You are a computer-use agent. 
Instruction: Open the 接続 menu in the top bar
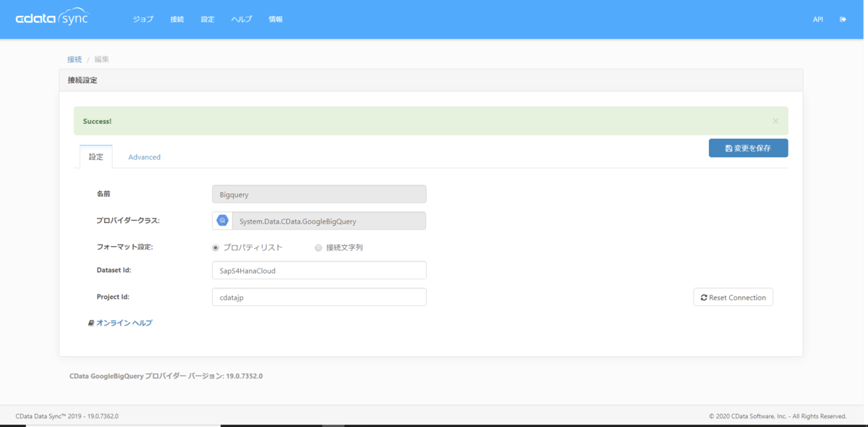pyautogui.click(x=177, y=20)
